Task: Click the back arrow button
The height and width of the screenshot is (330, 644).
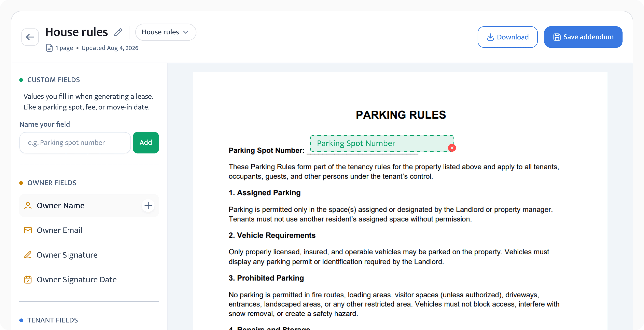Action: point(30,37)
